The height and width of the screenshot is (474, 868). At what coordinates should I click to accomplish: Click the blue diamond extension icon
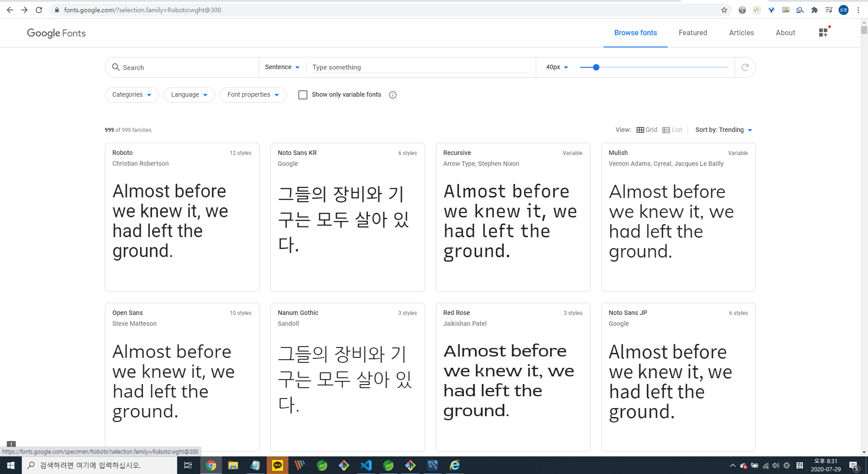coord(771,10)
